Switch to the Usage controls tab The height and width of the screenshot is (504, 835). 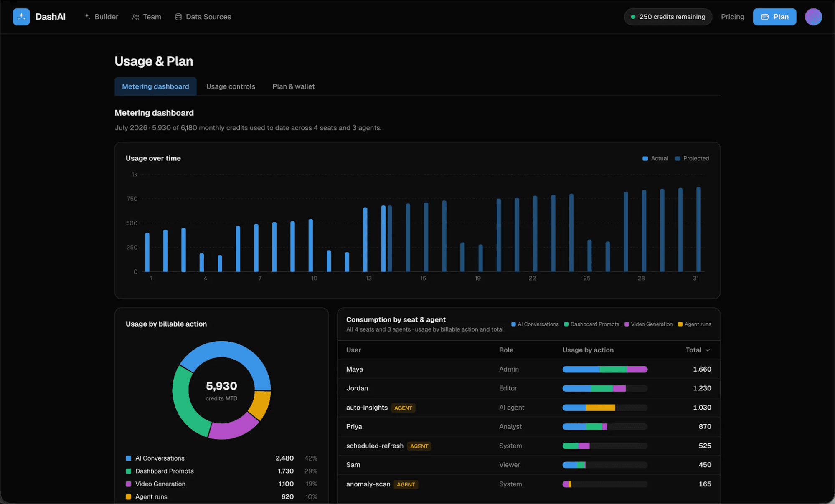tap(231, 86)
